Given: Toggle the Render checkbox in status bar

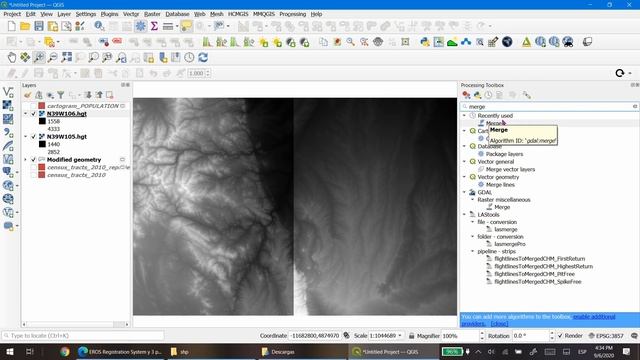Looking at the screenshot, I should pos(560,336).
